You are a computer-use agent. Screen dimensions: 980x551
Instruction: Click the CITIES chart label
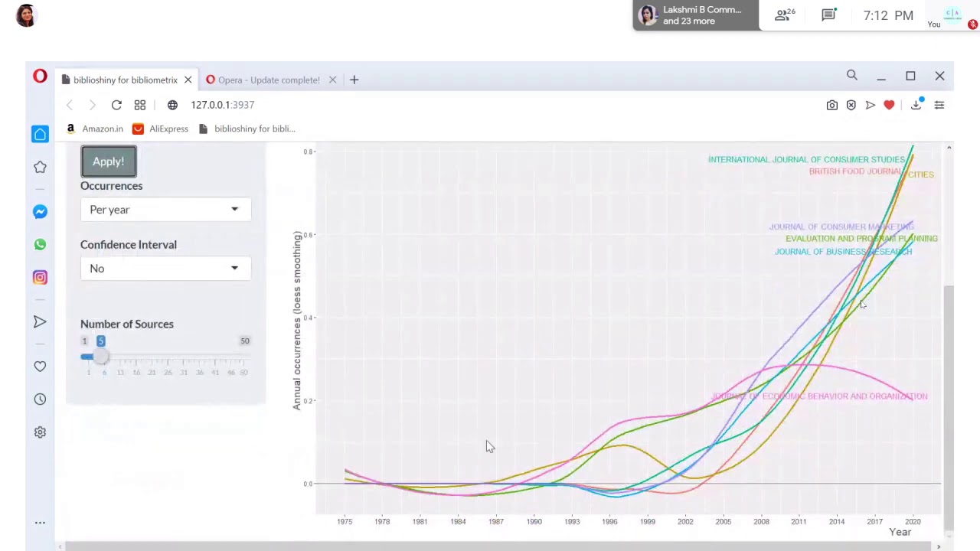(920, 174)
